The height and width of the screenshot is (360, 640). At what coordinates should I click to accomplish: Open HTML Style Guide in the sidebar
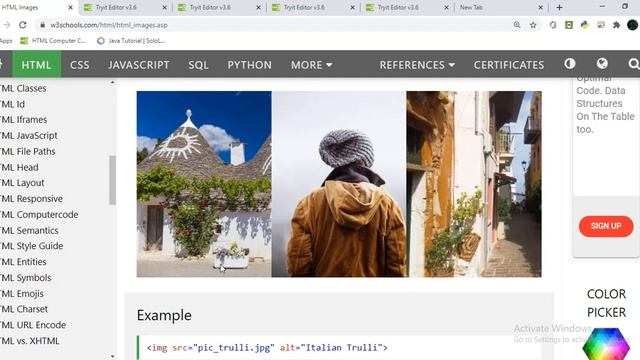(32, 246)
